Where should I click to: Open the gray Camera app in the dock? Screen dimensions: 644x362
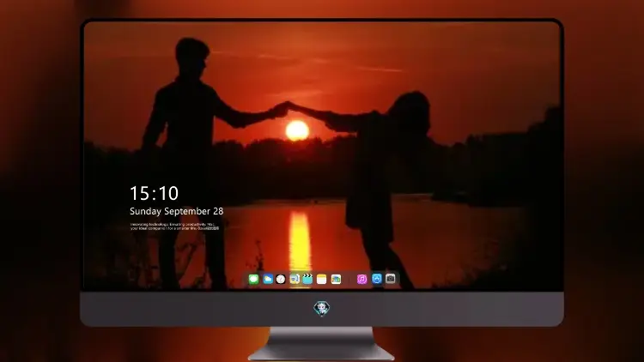pos(391,279)
